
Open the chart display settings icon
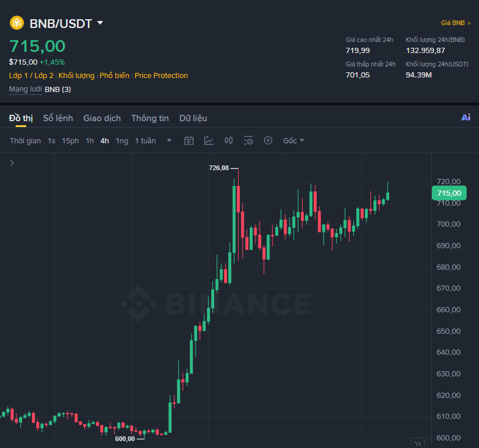point(249,140)
